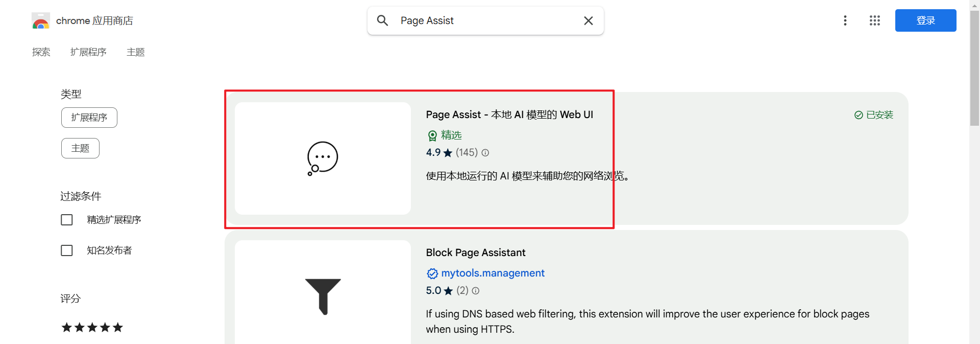Click the info icon next to (145)
The height and width of the screenshot is (344, 980).
pyautogui.click(x=485, y=153)
